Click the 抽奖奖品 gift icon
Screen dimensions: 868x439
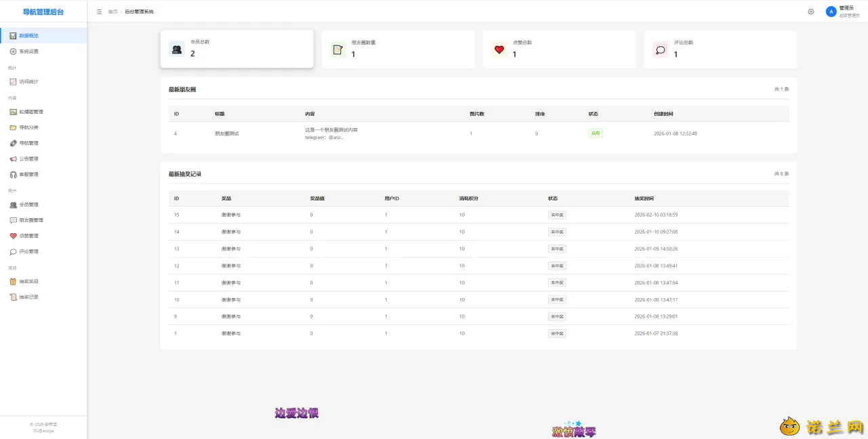click(13, 281)
